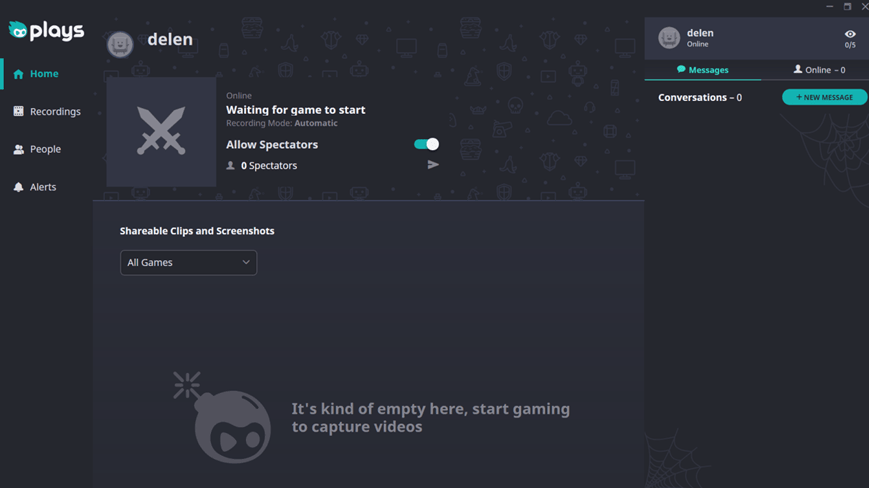Click the Plays logo icon
The height and width of the screenshot is (488, 869).
pos(18,30)
